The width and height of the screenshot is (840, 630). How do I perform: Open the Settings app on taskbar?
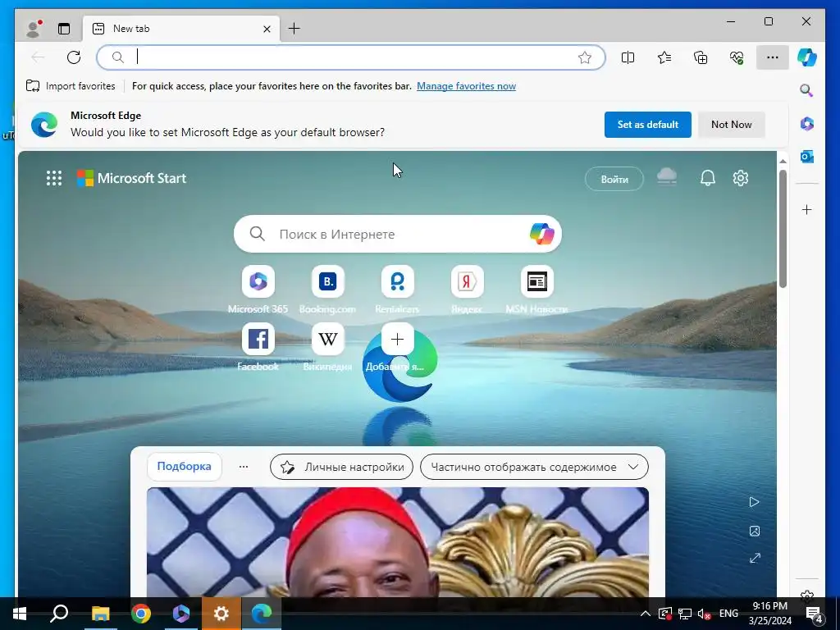pyautogui.click(x=221, y=614)
